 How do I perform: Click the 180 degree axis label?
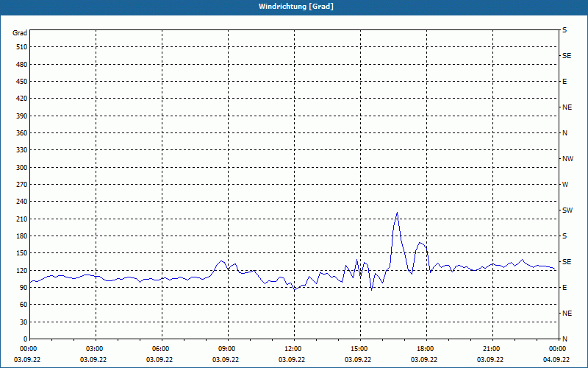point(22,236)
